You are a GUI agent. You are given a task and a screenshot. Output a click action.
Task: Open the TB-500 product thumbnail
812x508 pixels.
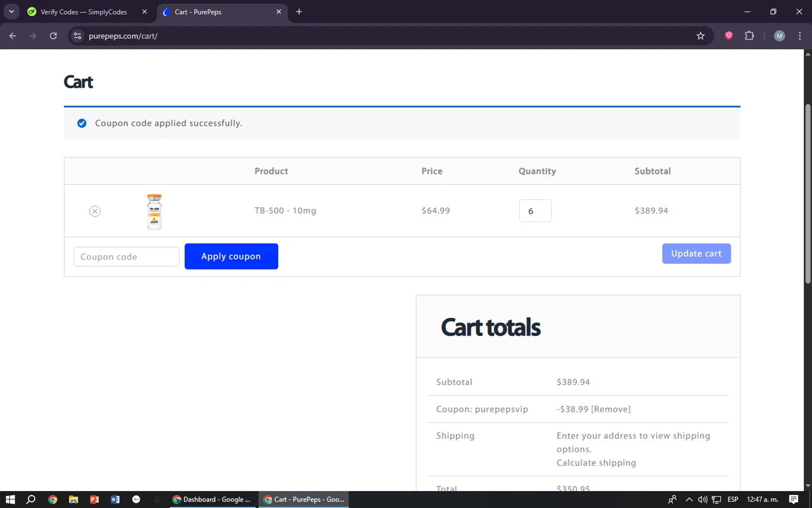[x=154, y=211]
